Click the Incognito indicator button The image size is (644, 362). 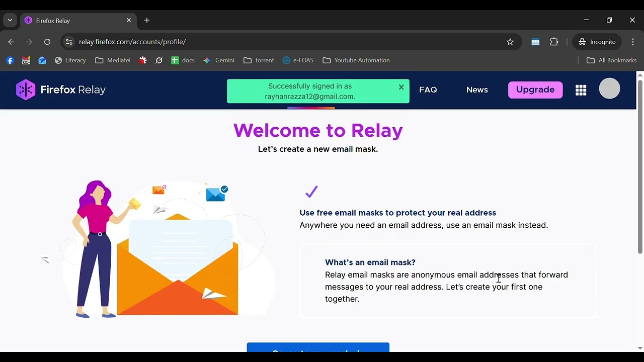597,42
